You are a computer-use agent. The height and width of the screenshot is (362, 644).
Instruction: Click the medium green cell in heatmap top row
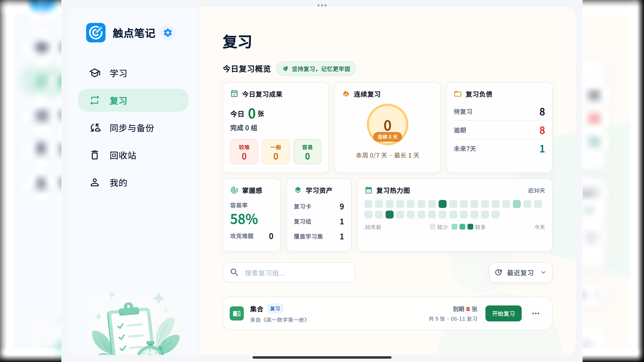coord(517,204)
